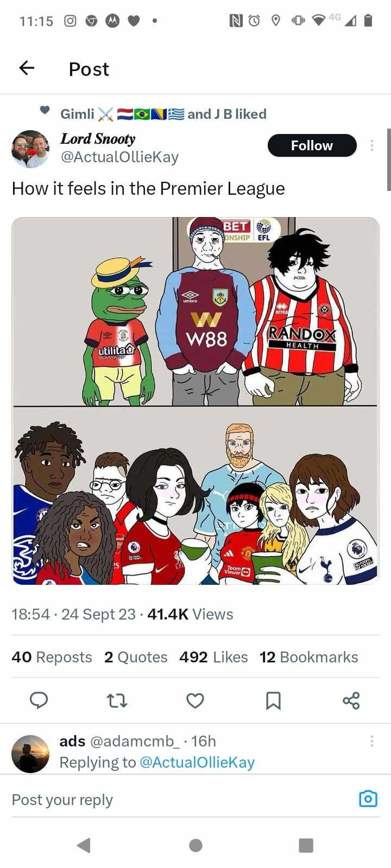This screenshot has width=391, height=868.
Task: Tap the back arrow next to Post
Action: click(27, 68)
